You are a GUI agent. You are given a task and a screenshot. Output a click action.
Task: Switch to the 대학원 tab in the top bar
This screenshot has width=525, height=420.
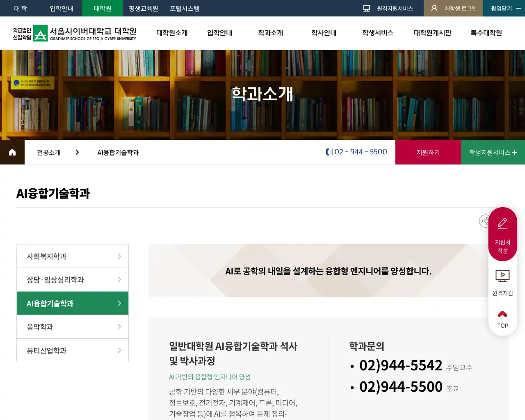[x=102, y=8]
